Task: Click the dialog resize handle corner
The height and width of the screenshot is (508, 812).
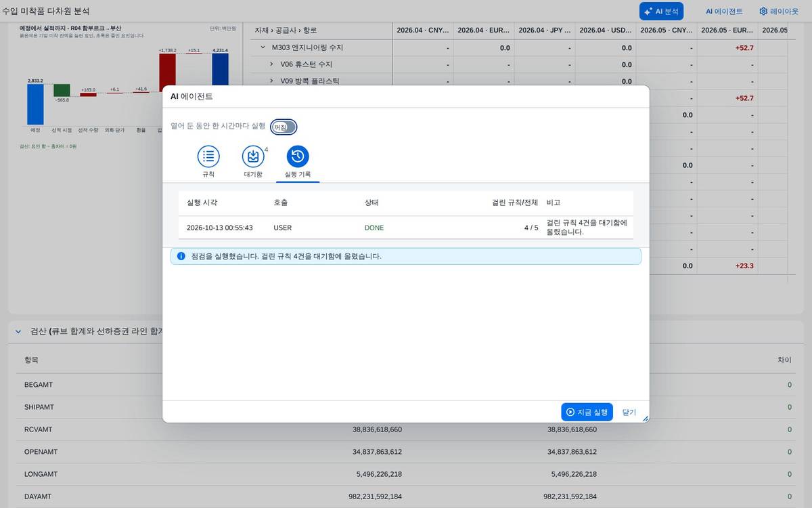Action: coord(645,419)
